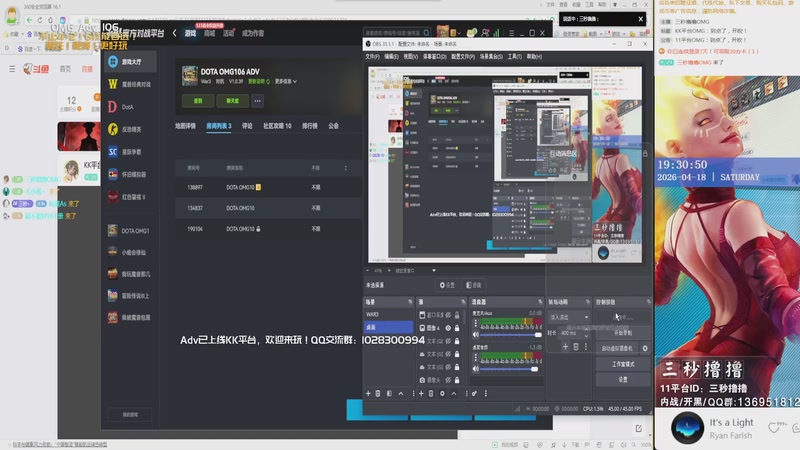Open source properties gear in Sources toolbar
The height and width of the screenshot is (450, 800).
click(x=442, y=393)
